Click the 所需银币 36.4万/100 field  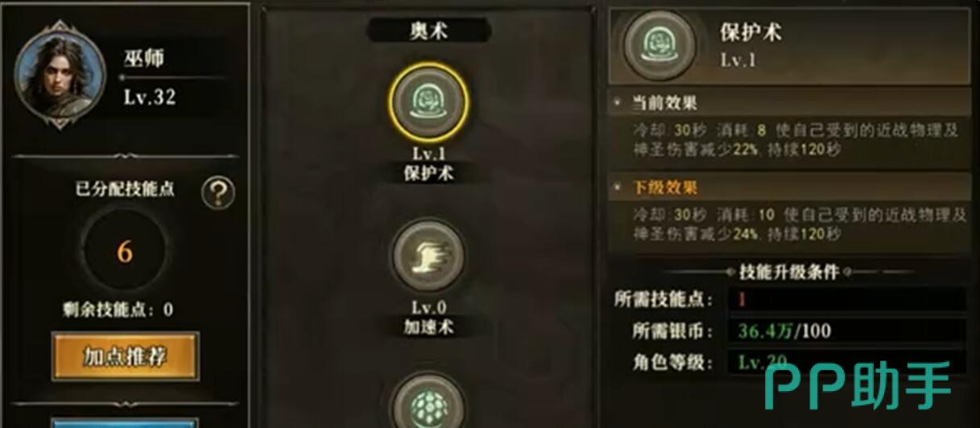[x=846, y=331]
